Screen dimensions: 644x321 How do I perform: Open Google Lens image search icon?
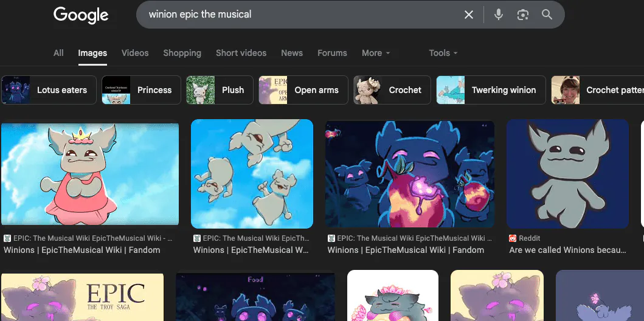[x=522, y=15]
